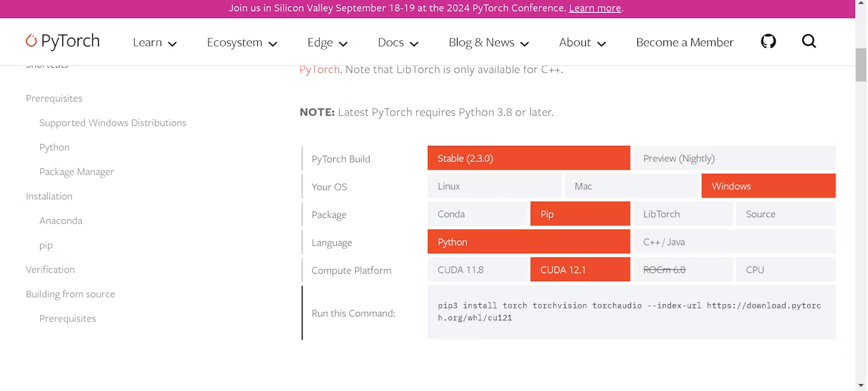Go to Python sidebar entry

(55, 147)
